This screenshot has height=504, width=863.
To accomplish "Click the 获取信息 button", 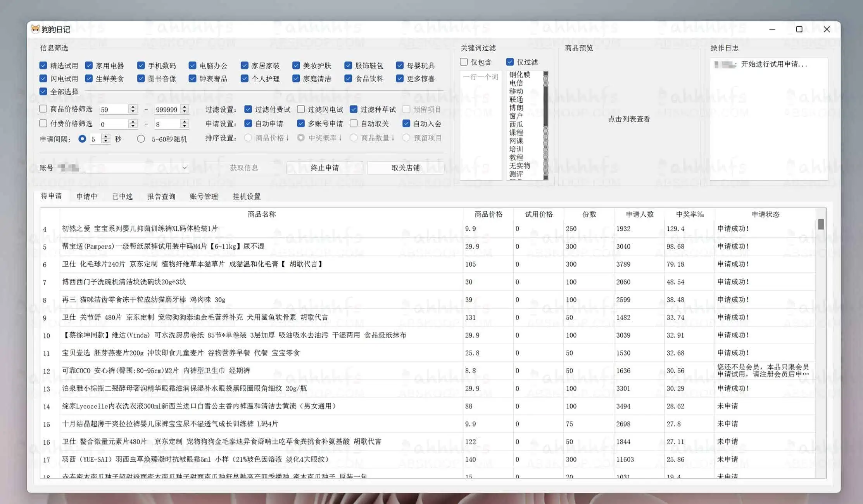I will 244,167.
